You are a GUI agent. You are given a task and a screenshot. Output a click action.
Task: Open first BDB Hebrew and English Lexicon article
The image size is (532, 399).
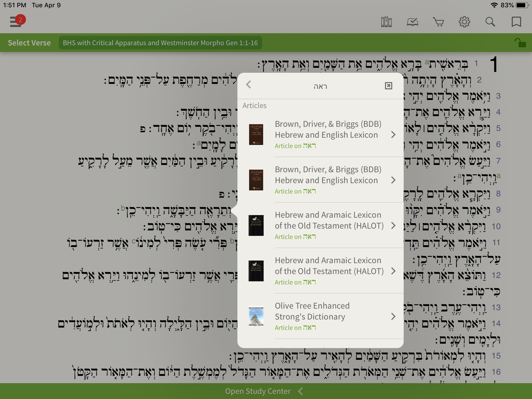tap(321, 135)
